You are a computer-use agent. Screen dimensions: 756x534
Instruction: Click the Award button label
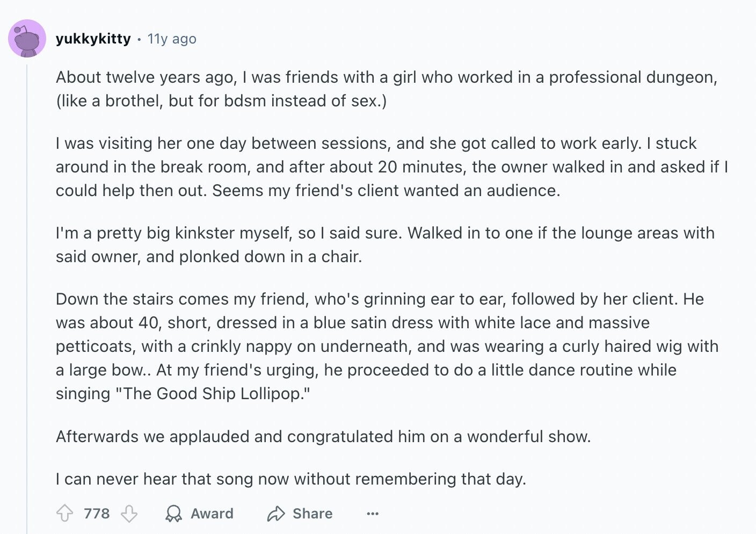(x=212, y=514)
